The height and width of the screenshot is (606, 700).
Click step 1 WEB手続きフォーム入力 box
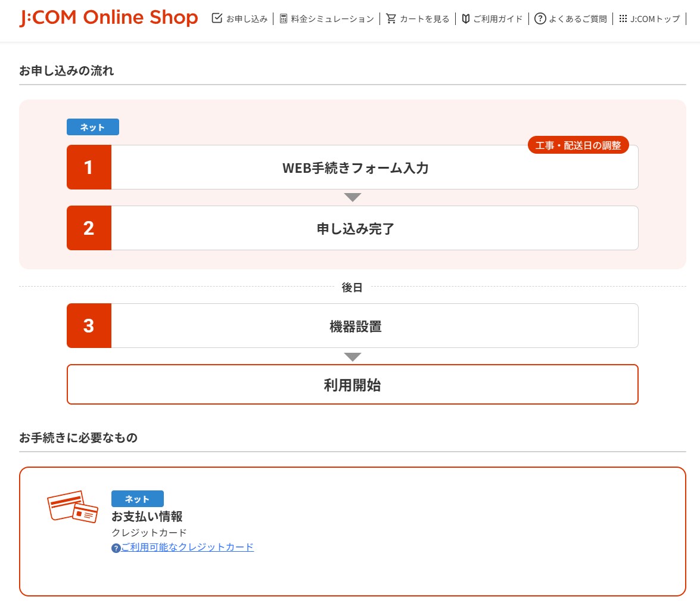(355, 168)
